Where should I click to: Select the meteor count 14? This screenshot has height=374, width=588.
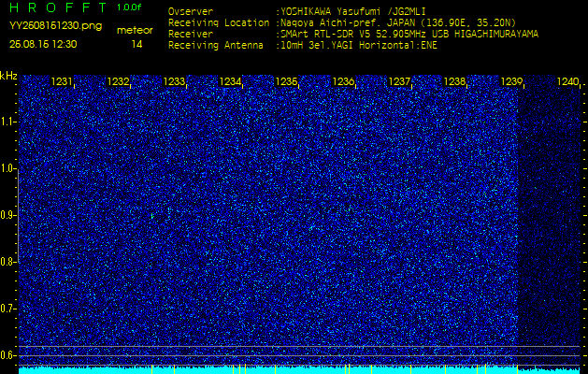[x=136, y=45]
